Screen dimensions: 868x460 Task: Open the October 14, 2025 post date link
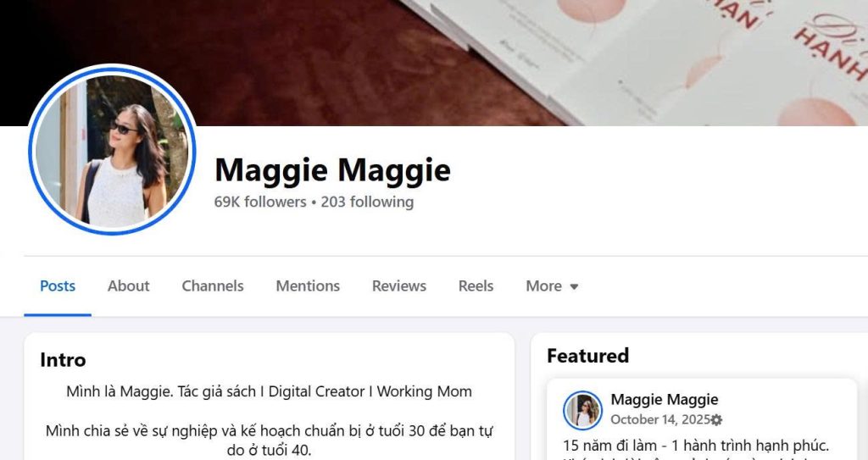(x=659, y=419)
